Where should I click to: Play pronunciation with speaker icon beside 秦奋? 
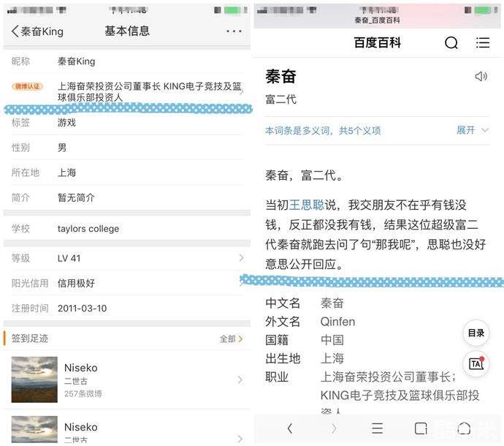tap(481, 77)
